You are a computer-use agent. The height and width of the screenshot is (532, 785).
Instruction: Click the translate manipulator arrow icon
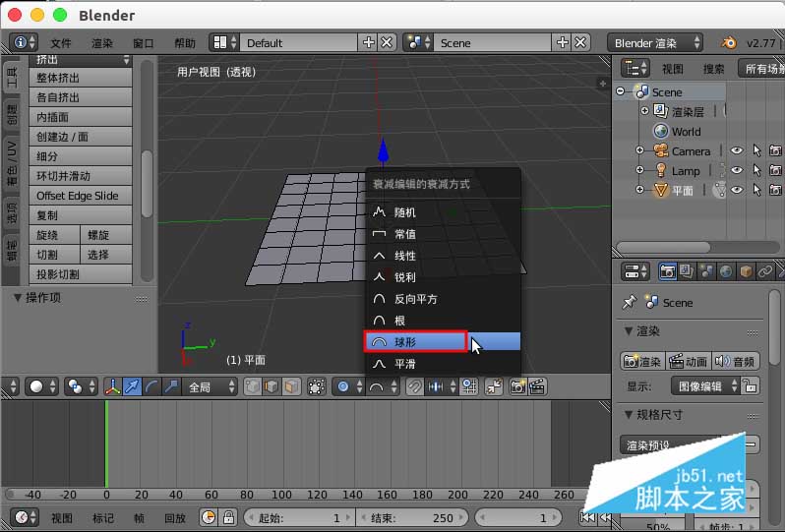pyautogui.click(x=132, y=387)
